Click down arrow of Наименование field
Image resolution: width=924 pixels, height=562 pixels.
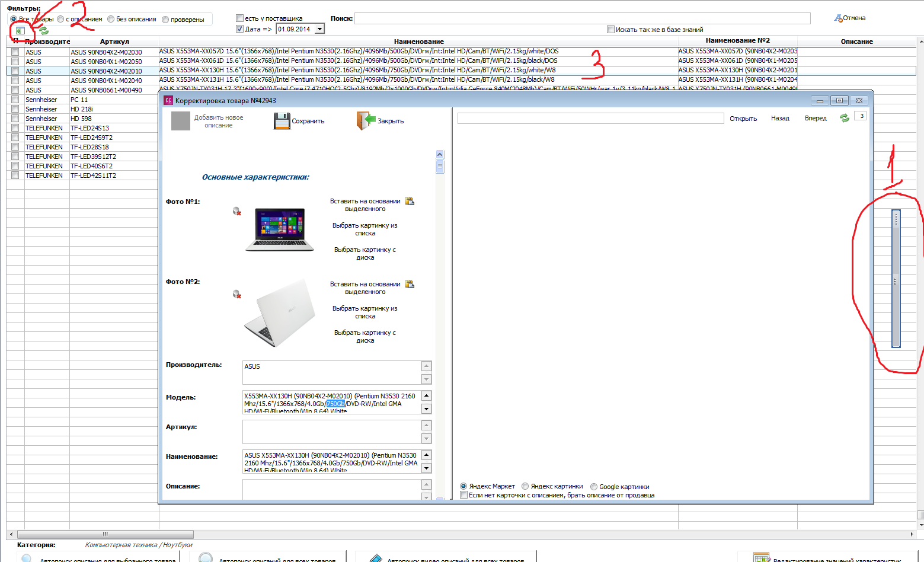click(426, 468)
